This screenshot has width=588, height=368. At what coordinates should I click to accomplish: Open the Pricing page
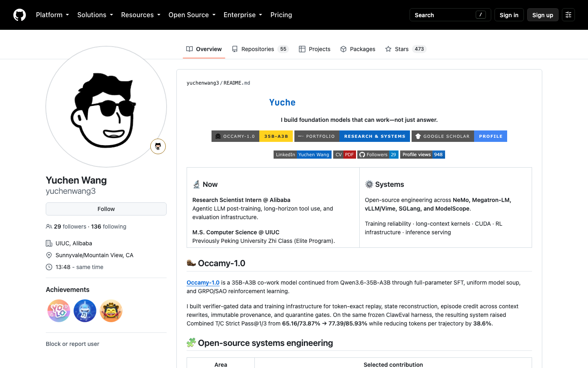281,15
